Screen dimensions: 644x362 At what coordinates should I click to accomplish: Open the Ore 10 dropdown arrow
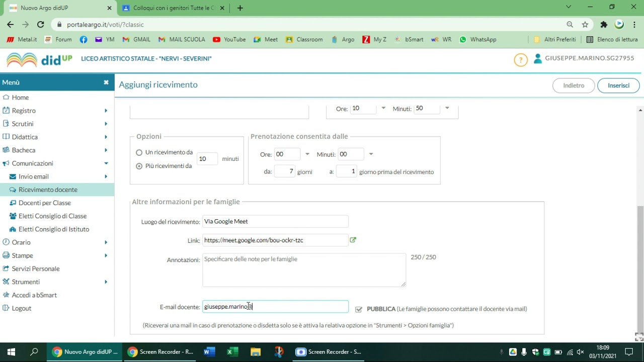pos(383,108)
